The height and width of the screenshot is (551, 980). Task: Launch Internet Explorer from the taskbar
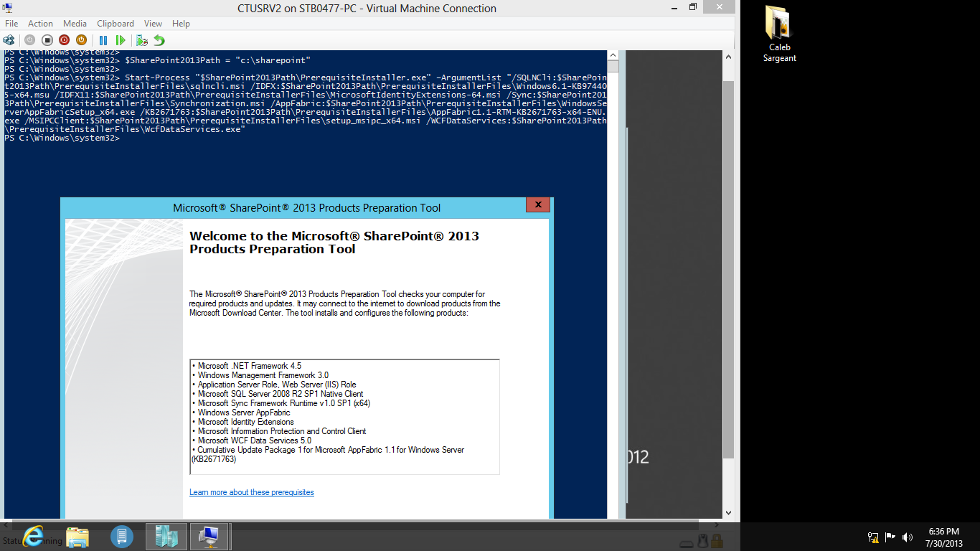point(33,536)
